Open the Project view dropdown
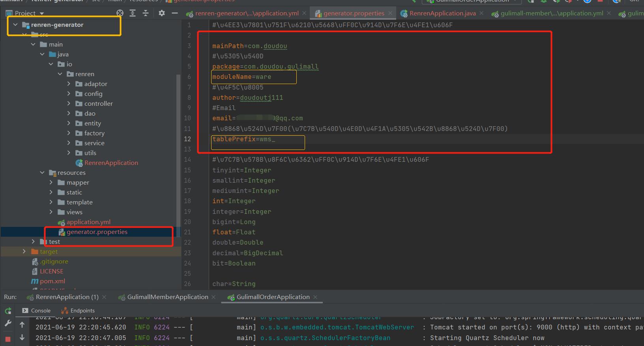This screenshot has width=644, height=346. (42, 13)
